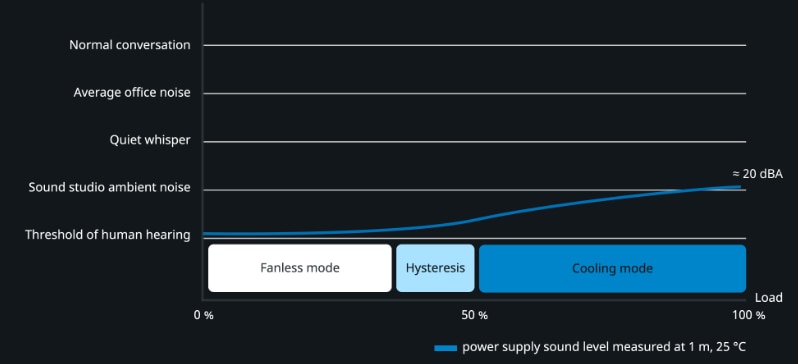
Task: Select the legend text about sound level
Action: (x=604, y=348)
